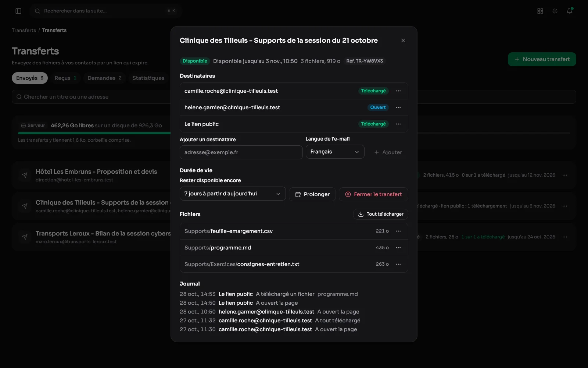Open row menu for Hôtel Les Embruns transfer
This screenshot has width=588, height=368.
tap(565, 175)
